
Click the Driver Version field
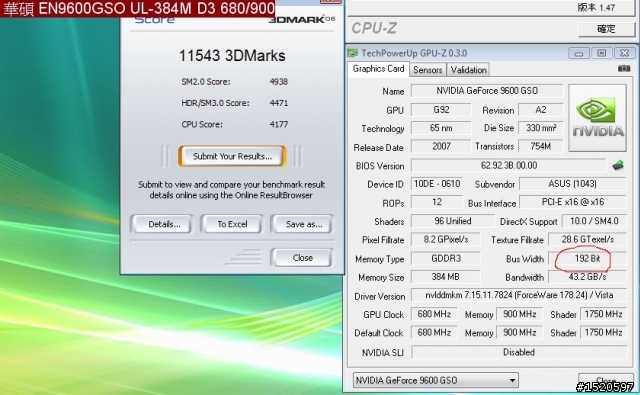pyautogui.click(x=519, y=295)
